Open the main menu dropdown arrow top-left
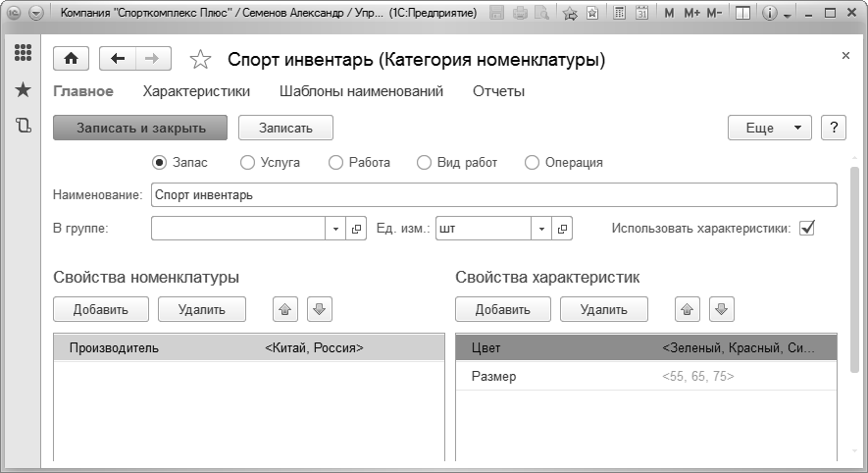The image size is (868, 473). click(36, 13)
